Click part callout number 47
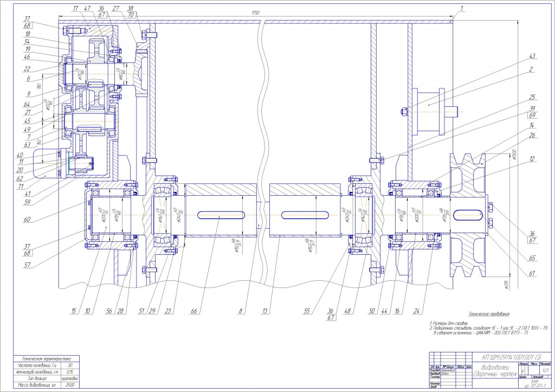555x392 pixels. 87,9
